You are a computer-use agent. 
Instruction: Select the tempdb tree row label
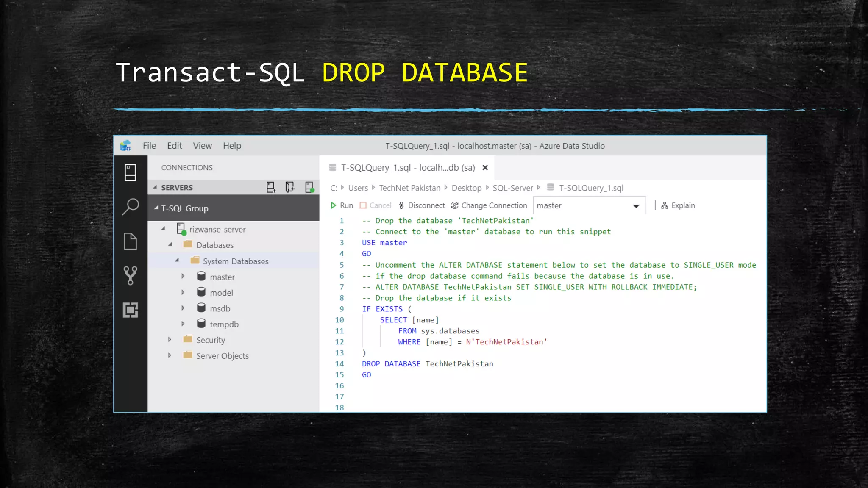pyautogui.click(x=224, y=324)
